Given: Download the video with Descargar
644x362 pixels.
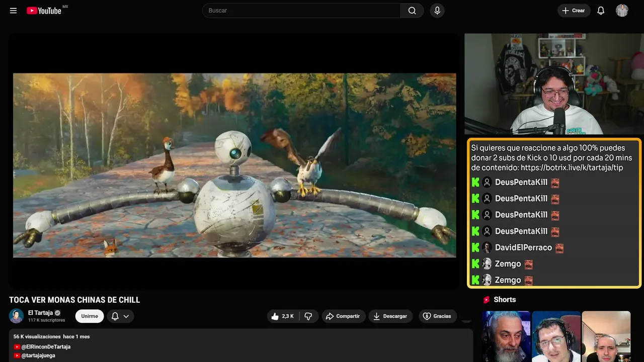Looking at the screenshot, I should point(390,316).
